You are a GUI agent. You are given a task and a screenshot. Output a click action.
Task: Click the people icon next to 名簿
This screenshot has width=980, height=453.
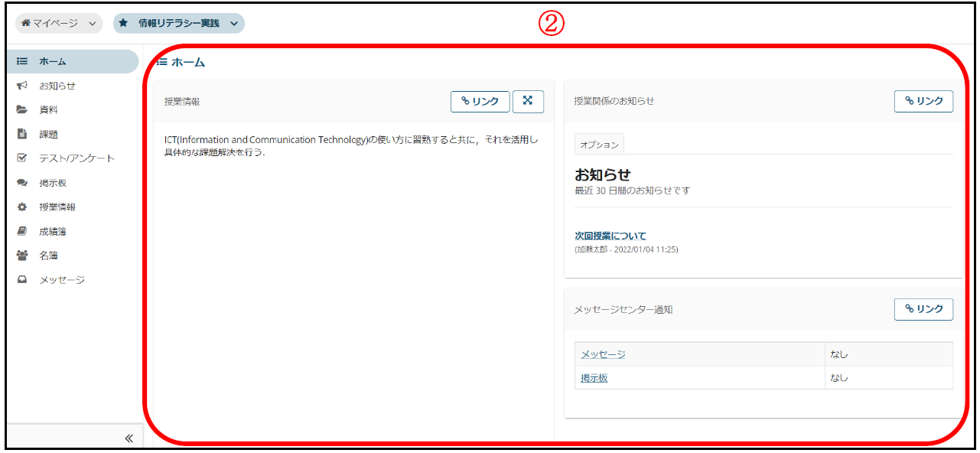tap(22, 256)
